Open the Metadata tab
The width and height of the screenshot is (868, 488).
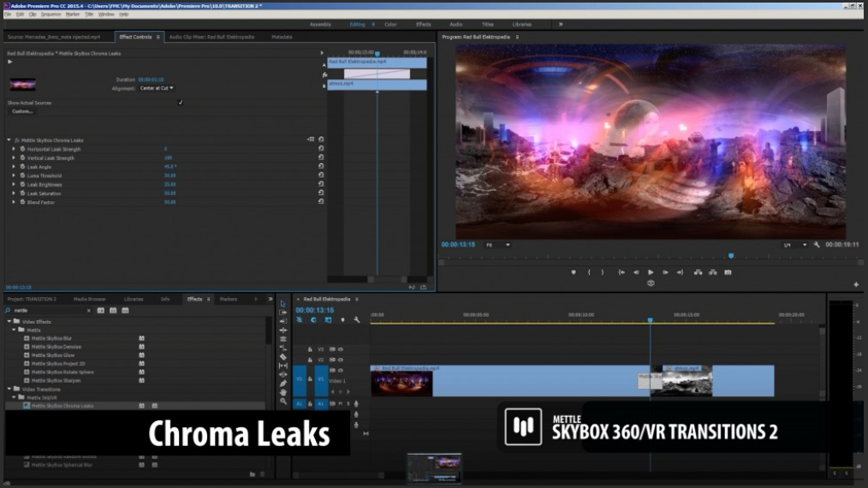(x=282, y=37)
